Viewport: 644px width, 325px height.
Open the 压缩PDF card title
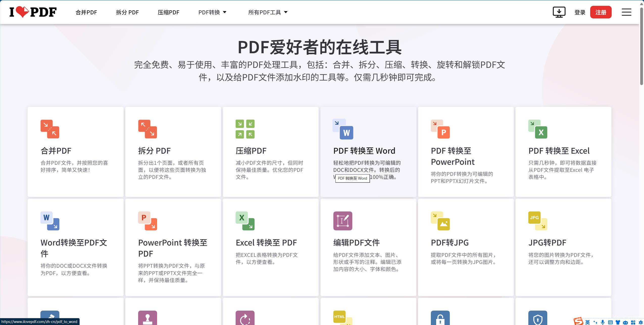point(251,151)
